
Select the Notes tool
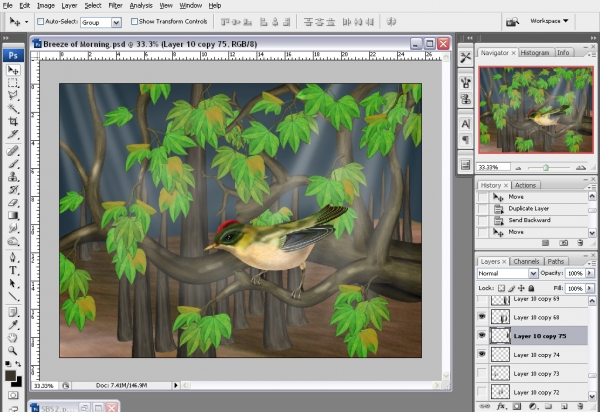point(13,312)
